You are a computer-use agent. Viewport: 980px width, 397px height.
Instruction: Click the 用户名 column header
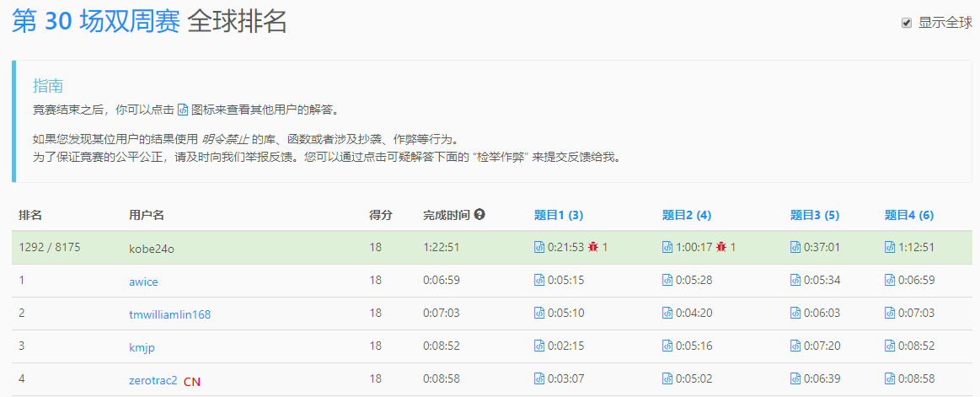[147, 215]
